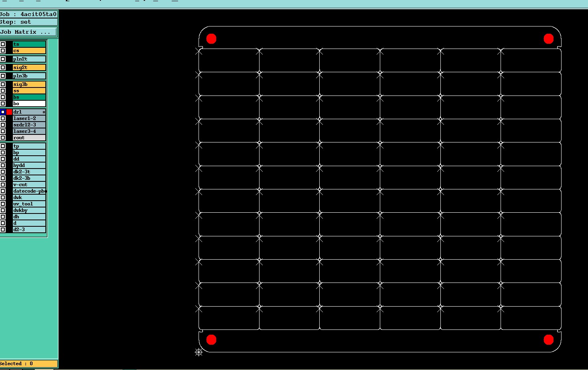Toggle the pln3b layer checkbox
Image resolution: width=588 pixels, height=370 pixels.
(x=3, y=76)
